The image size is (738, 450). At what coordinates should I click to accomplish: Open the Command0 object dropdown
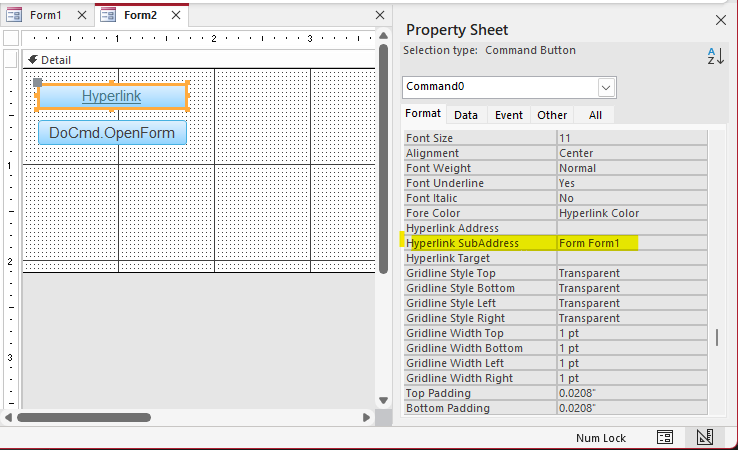pos(606,88)
